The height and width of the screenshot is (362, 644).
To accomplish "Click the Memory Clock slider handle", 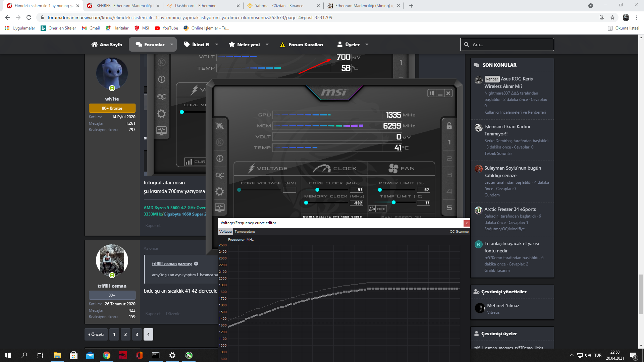I will (x=306, y=203).
